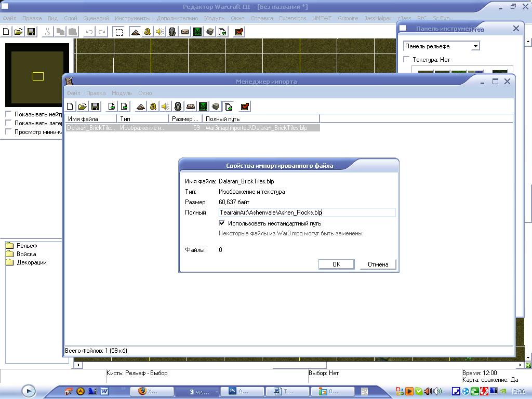The image size is (532, 399).
Task: Sort by Полный путь column header
Action: 261,119
